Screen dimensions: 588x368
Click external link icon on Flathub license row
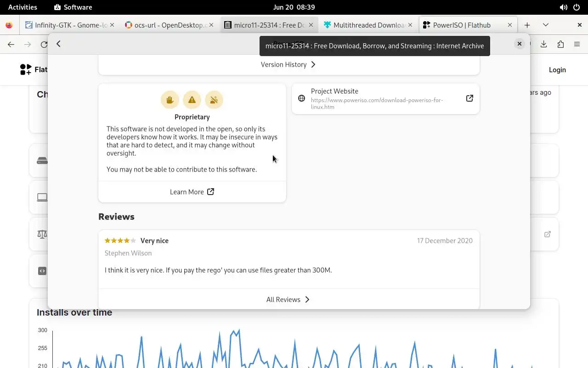pos(548,234)
